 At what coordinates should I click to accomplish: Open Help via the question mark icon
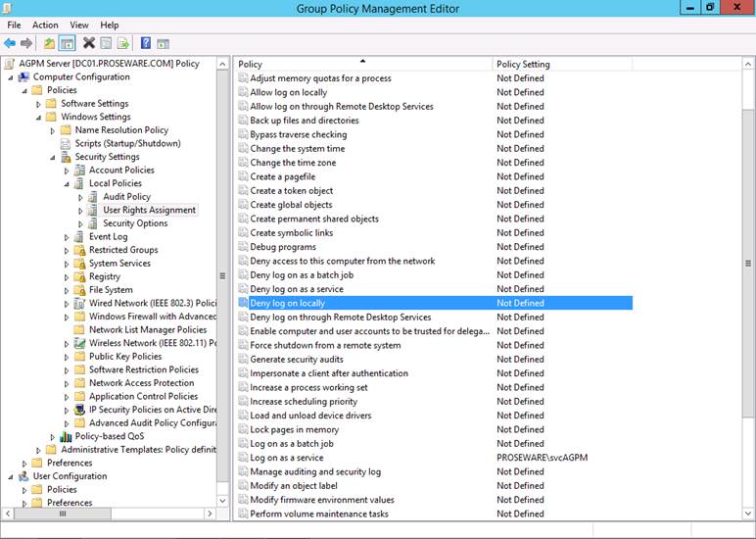tap(146, 43)
